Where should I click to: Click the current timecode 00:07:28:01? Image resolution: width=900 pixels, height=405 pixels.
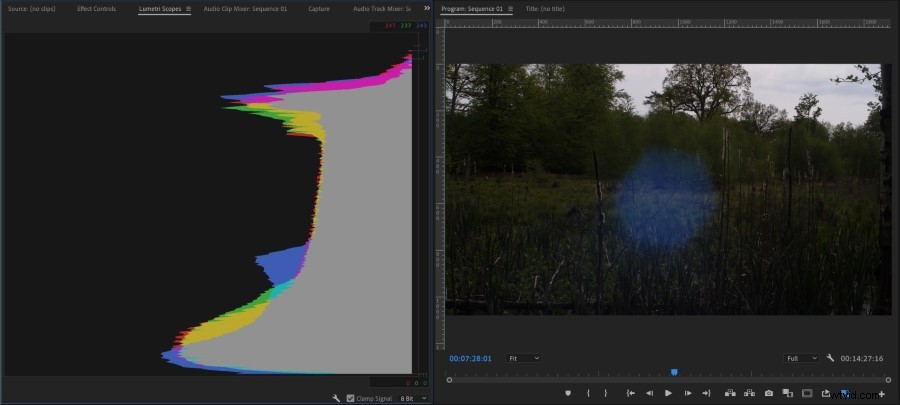(x=470, y=359)
